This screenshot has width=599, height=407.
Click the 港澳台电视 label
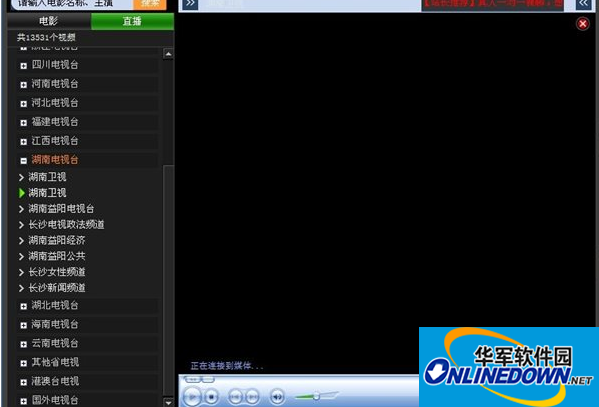(x=55, y=381)
